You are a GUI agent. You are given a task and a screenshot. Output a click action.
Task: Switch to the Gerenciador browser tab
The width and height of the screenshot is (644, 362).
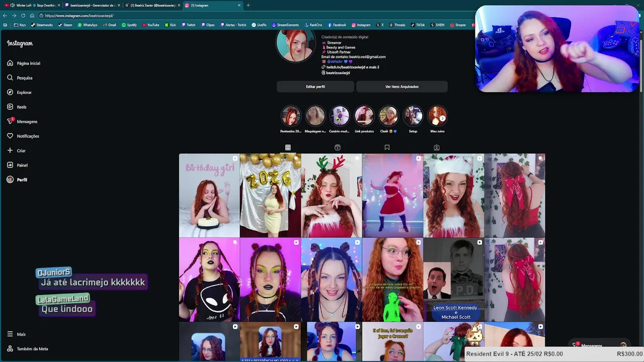click(x=93, y=5)
